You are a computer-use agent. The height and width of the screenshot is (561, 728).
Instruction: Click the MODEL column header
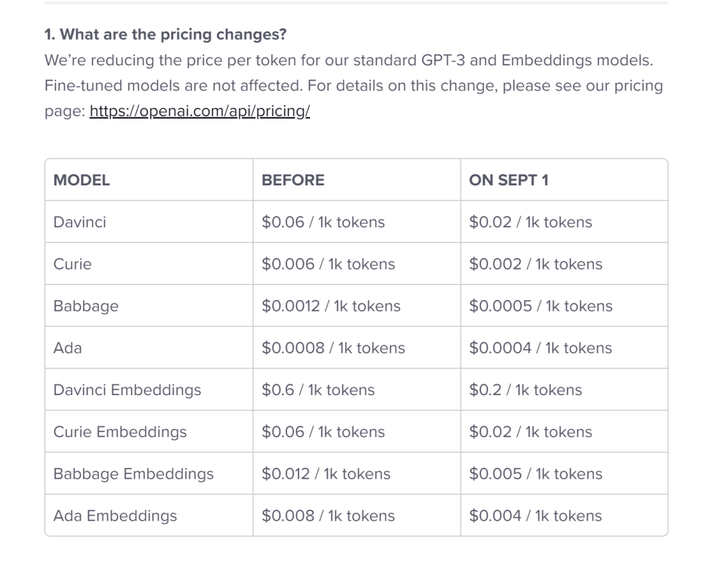82,180
